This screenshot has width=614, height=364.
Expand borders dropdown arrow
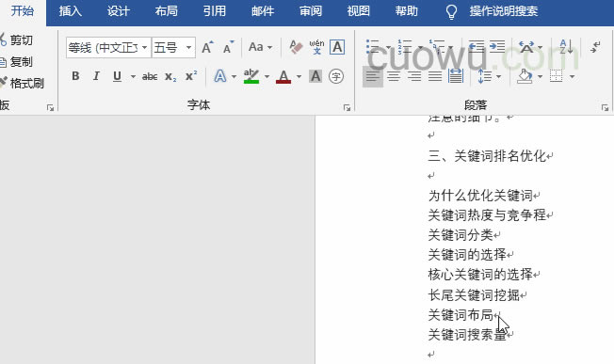coord(573,76)
